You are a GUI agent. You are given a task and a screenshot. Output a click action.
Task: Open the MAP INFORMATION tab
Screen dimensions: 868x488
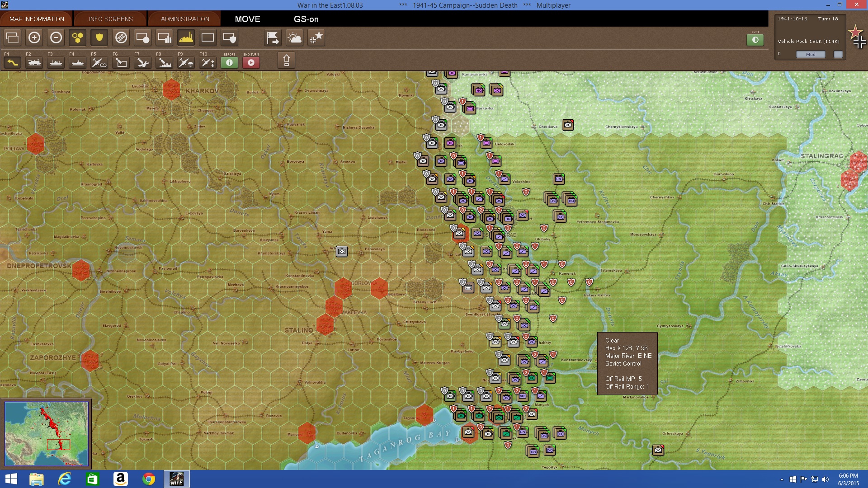click(x=37, y=19)
